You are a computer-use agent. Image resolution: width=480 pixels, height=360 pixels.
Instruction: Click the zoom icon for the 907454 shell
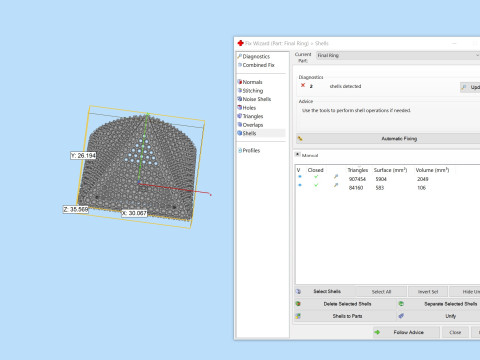point(336,177)
